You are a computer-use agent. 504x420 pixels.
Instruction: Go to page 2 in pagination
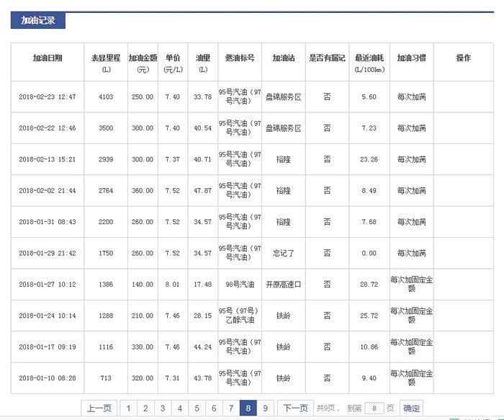click(145, 408)
